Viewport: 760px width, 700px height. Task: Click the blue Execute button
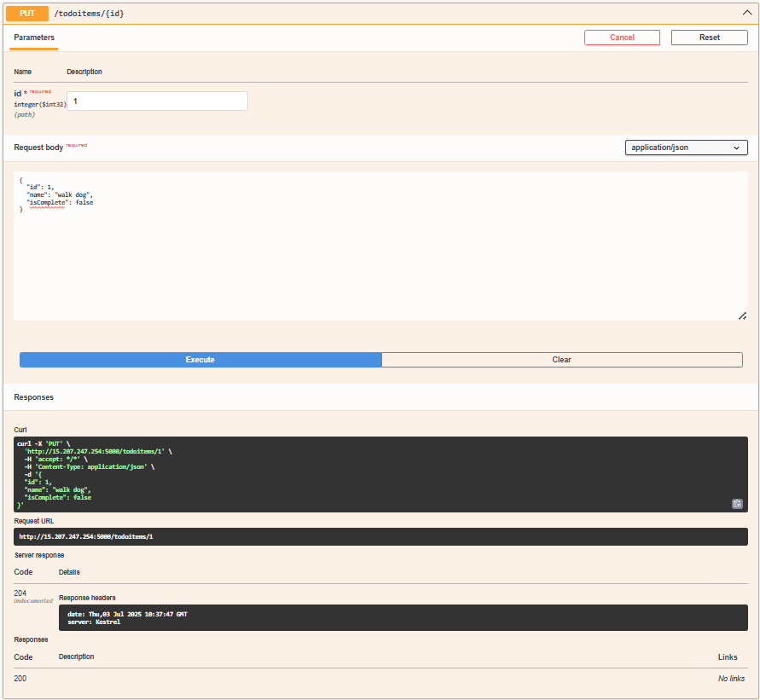click(x=200, y=360)
